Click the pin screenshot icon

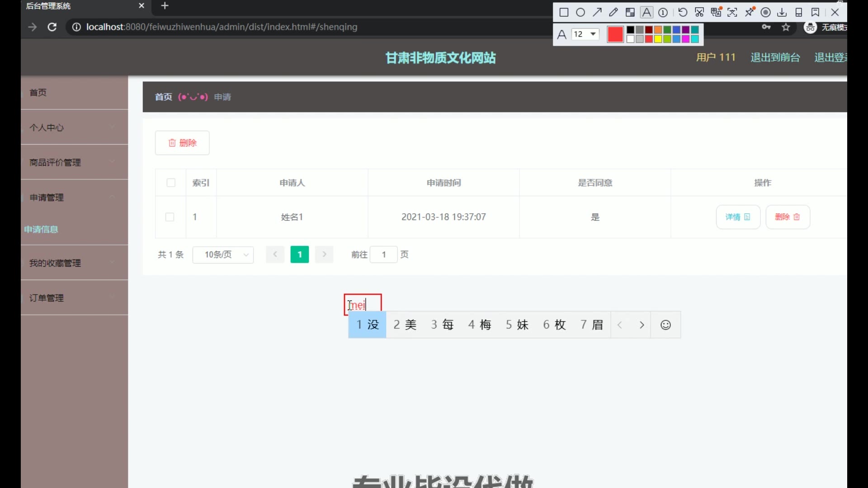pos(750,13)
